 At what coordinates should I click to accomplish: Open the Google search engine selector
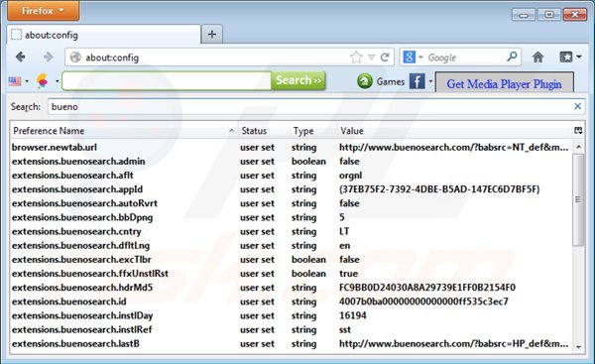click(x=413, y=58)
